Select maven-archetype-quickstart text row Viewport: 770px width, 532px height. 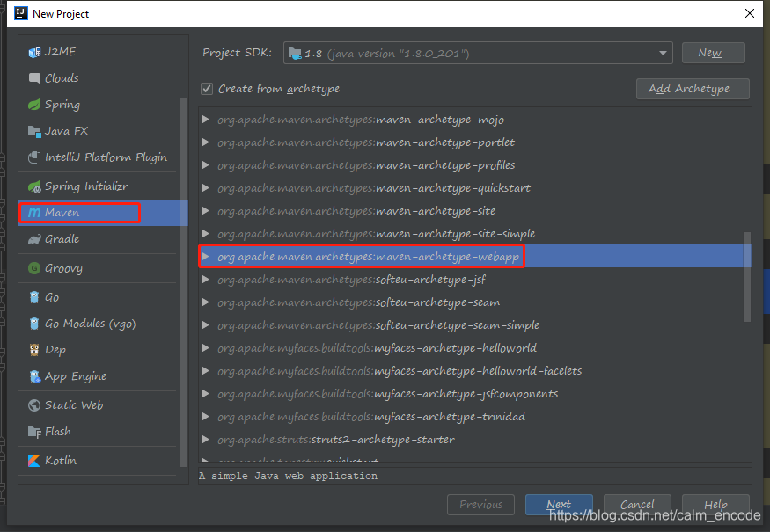pos(374,188)
